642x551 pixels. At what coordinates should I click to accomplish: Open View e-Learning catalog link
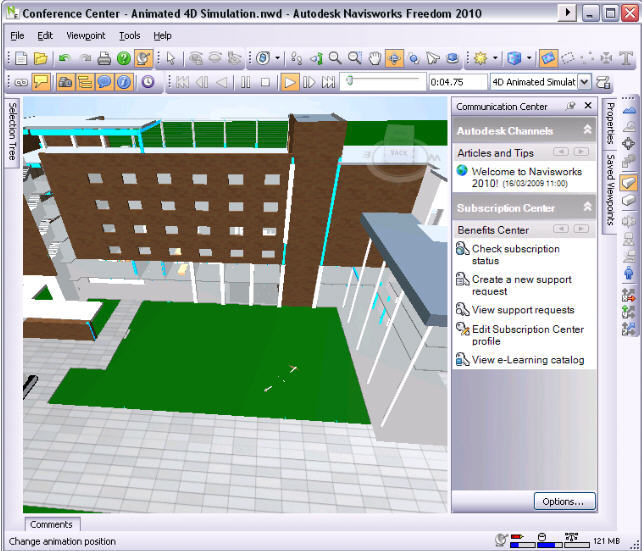[528, 360]
